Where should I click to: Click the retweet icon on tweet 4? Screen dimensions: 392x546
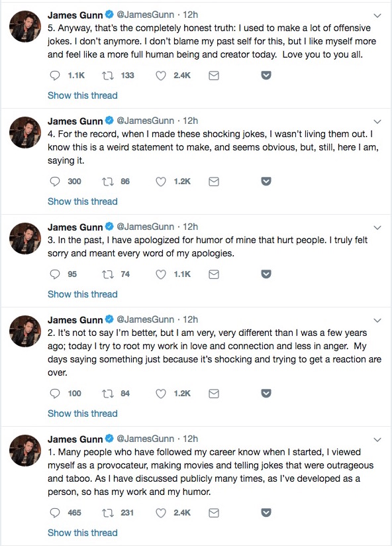click(106, 182)
